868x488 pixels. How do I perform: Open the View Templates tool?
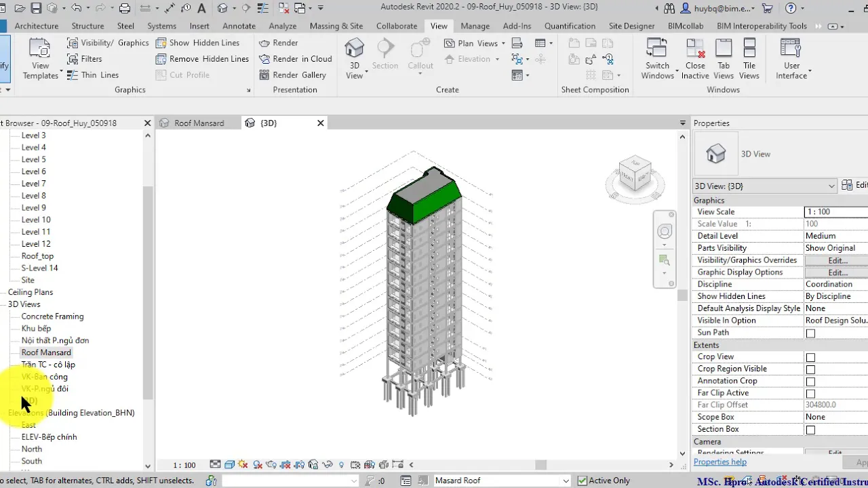(41, 59)
